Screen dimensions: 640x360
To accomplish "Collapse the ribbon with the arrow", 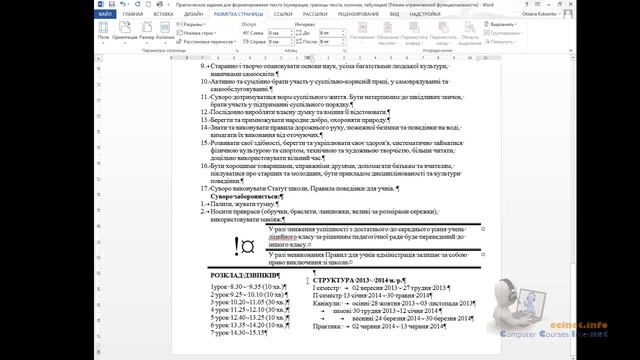I will [571, 51].
